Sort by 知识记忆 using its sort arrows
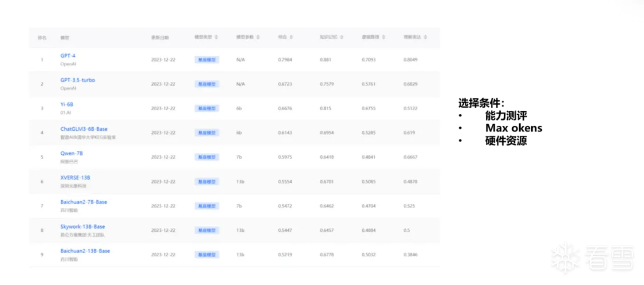 pos(342,37)
